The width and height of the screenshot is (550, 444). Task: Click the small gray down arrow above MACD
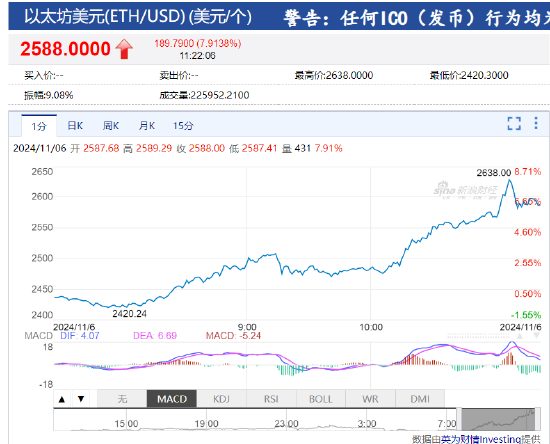(x=536, y=336)
